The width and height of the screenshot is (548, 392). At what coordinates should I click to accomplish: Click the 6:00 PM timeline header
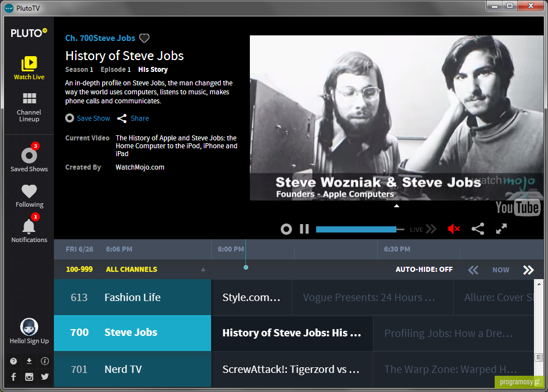(x=231, y=249)
